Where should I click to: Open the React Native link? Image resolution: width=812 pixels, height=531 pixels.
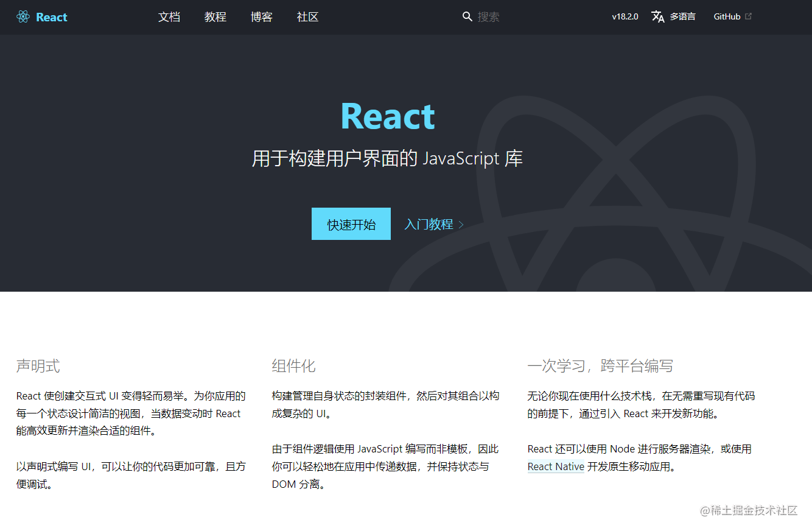tap(555, 466)
